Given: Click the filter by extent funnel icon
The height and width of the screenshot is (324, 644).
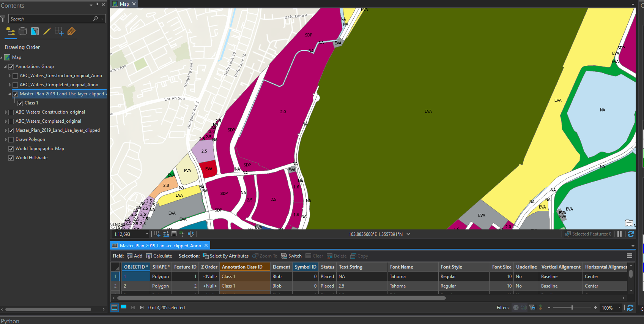Looking at the screenshot, I should pyautogui.click(x=532, y=308).
